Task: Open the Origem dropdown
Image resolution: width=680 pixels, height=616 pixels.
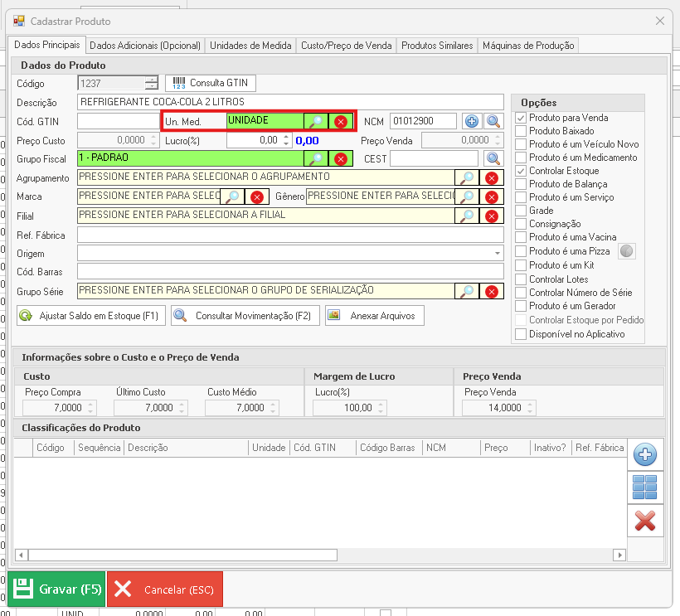Action: tap(498, 253)
